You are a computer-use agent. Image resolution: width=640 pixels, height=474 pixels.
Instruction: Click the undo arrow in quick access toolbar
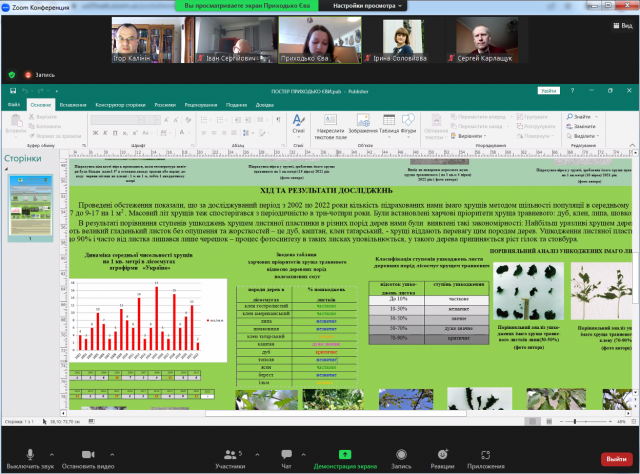pos(25,91)
